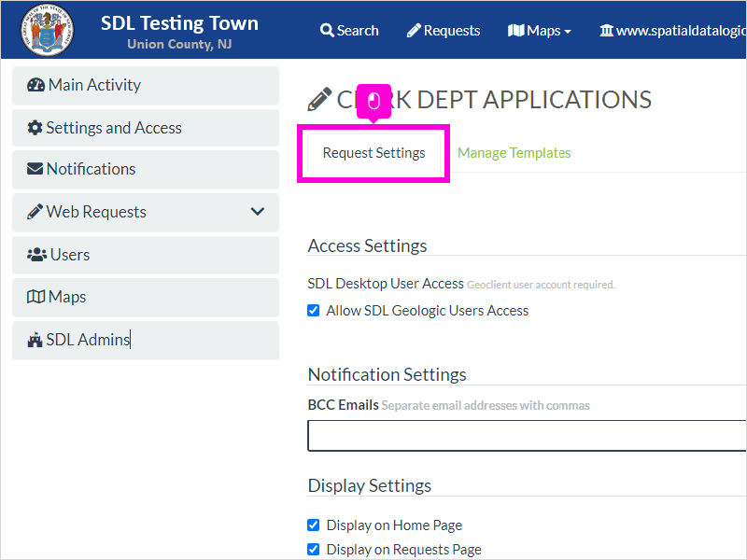Click the SDL Testing Town title link

click(x=179, y=22)
